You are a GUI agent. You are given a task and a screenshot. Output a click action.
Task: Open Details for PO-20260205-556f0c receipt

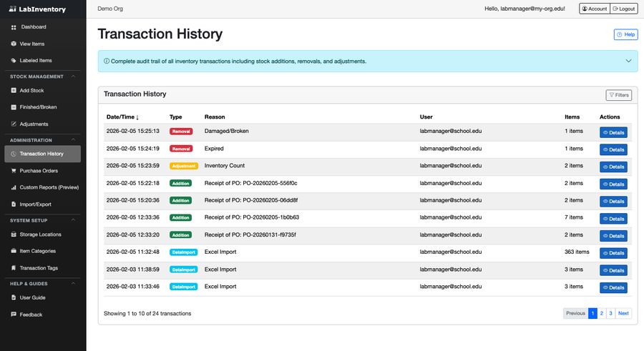[613, 184]
